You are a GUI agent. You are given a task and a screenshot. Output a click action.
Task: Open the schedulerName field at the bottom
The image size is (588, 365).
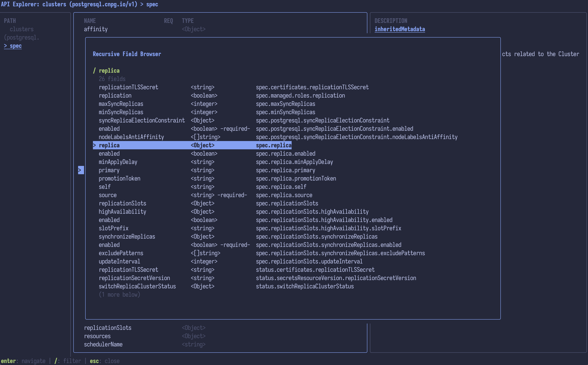click(x=103, y=344)
